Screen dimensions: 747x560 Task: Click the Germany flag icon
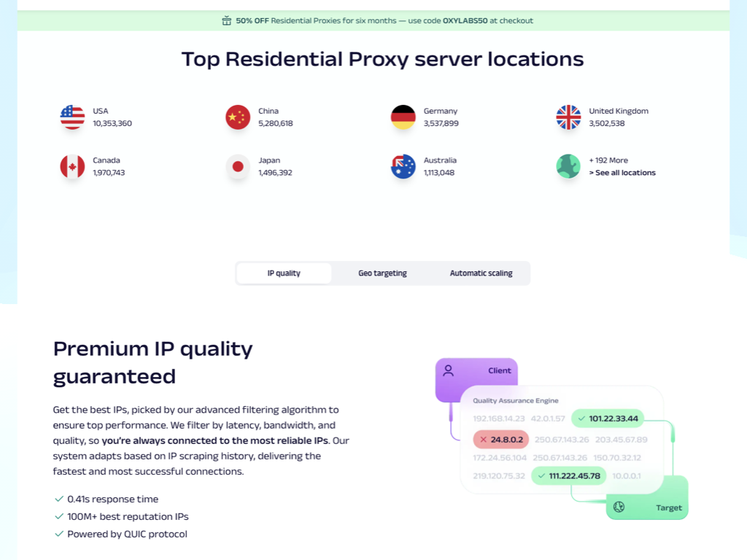click(403, 117)
